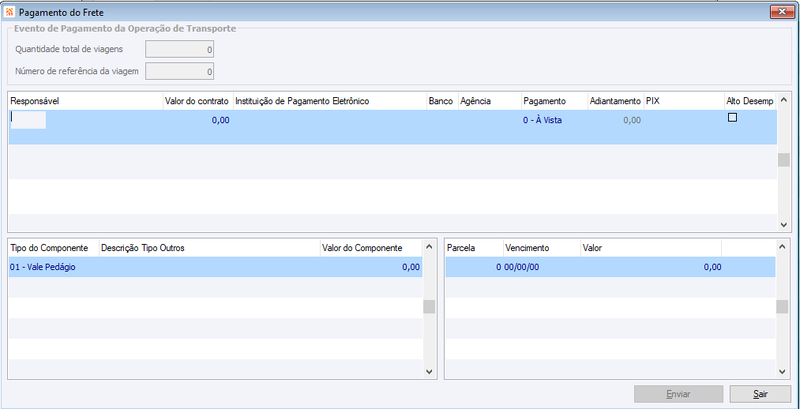Image resolution: width=800 pixels, height=409 pixels.
Task: Click the up arrow of the installments grid scrollbar
Action: (x=782, y=247)
